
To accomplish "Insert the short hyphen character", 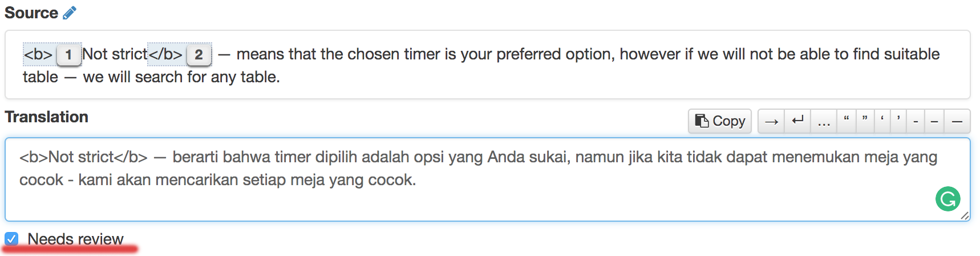I will [x=916, y=121].
